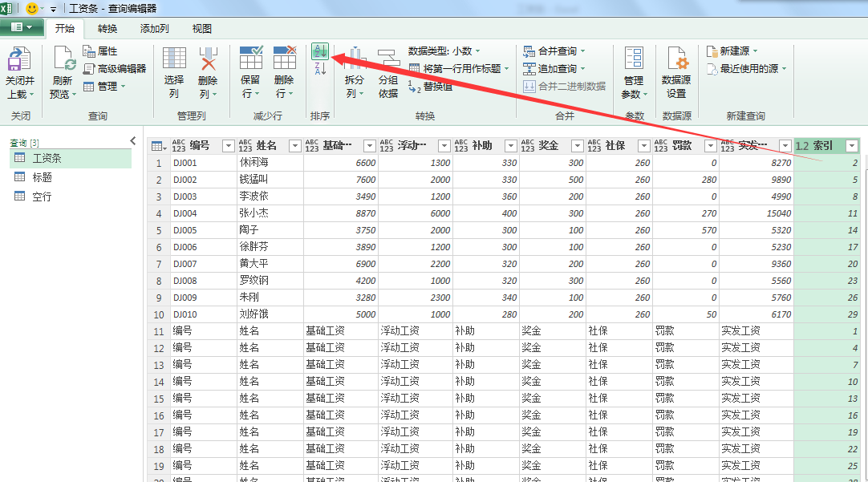Click Replace Values (替换值)
The height and width of the screenshot is (482, 868).
[x=430, y=87]
